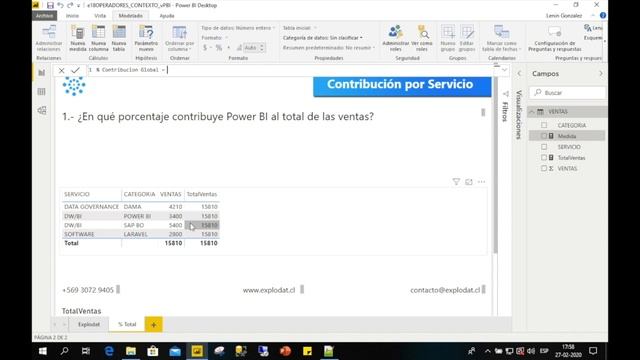
Task: Redo with the title bar arrow icon
Action: [70, 5]
